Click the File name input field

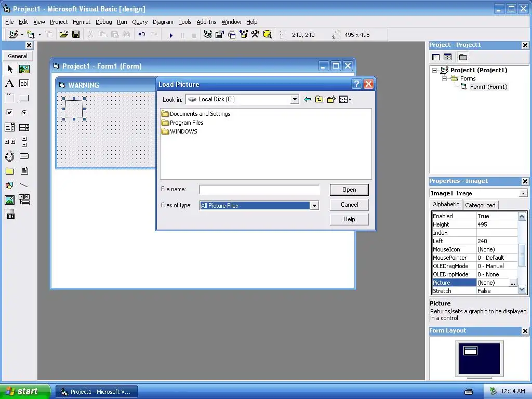click(260, 190)
